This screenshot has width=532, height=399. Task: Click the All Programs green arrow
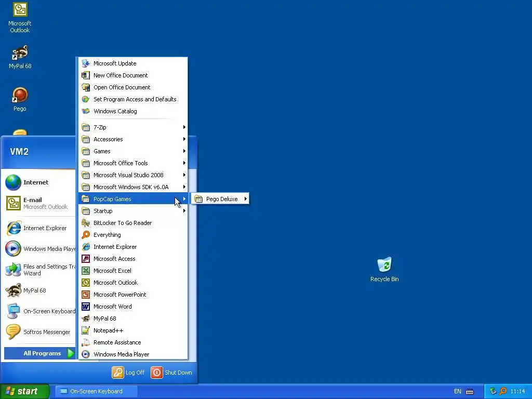pyautogui.click(x=71, y=353)
